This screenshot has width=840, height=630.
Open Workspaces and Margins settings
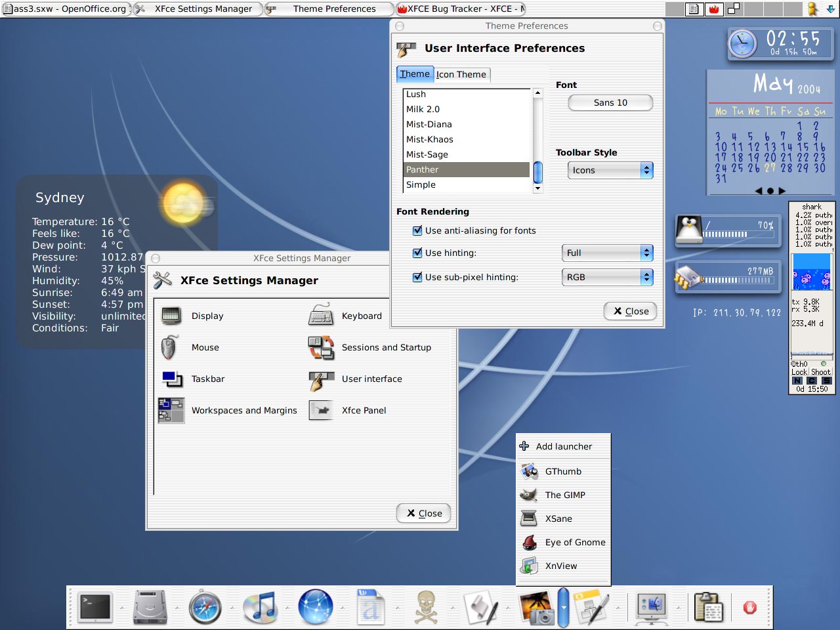[x=171, y=410]
